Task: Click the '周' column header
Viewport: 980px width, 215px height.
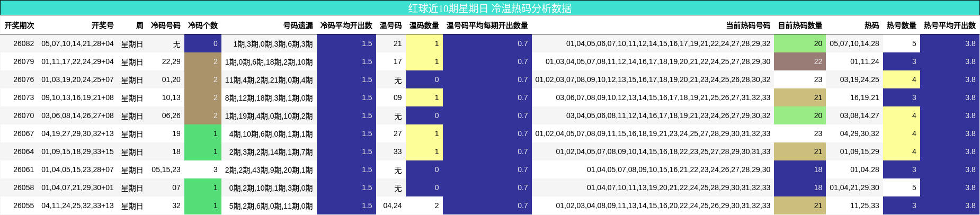Action: pyautogui.click(x=139, y=25)
